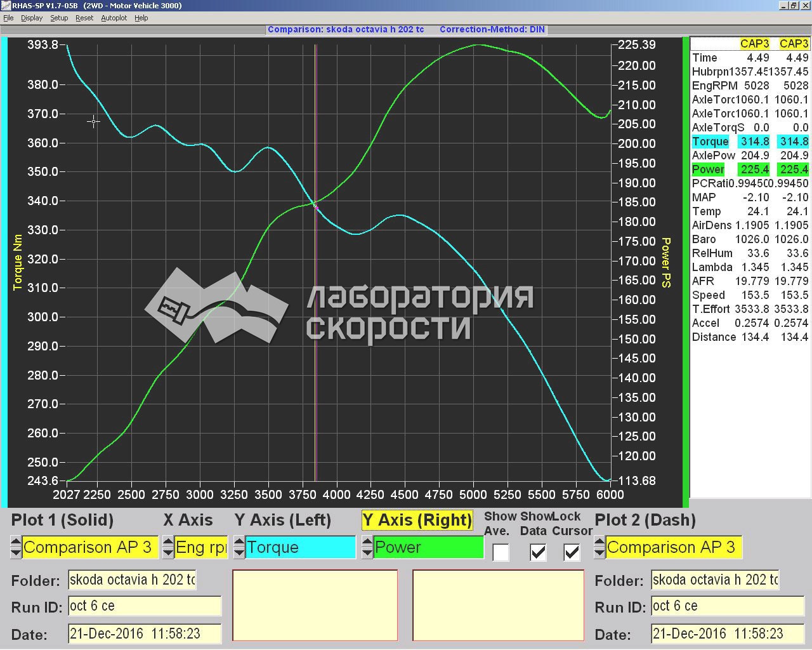Click up arrow beside Plot 1 selector
Image resolution: width=812 pixels, height=650 pixels.
[x=16, y=541]
